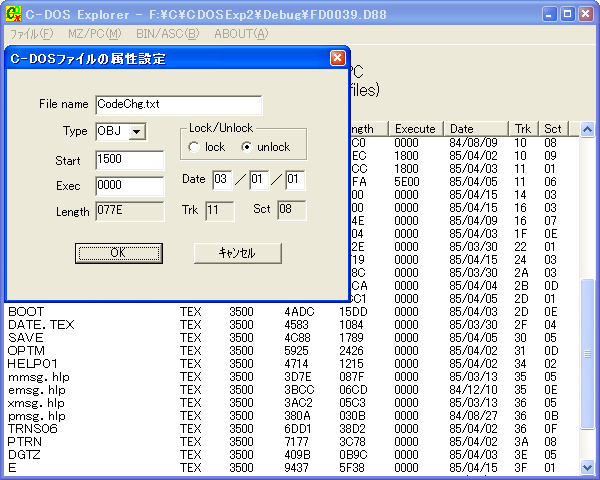
Task: Click the scrollbar down arrow
Action: coord(587,467)
